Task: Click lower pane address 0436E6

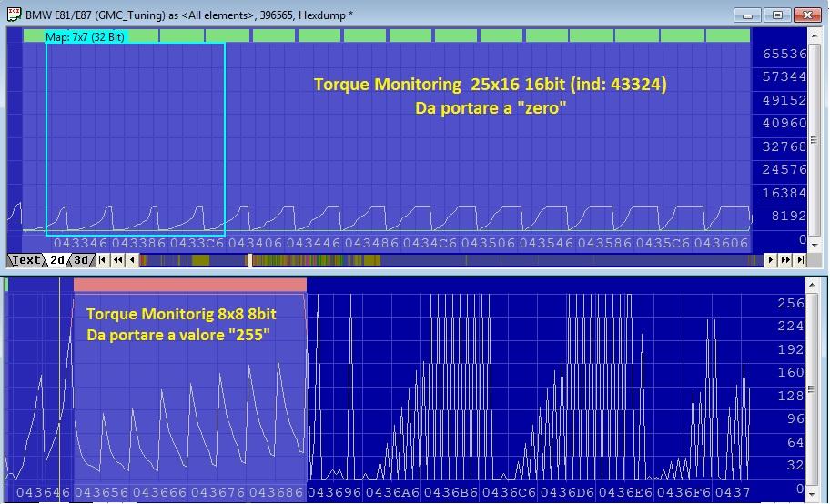Action: 625,493
